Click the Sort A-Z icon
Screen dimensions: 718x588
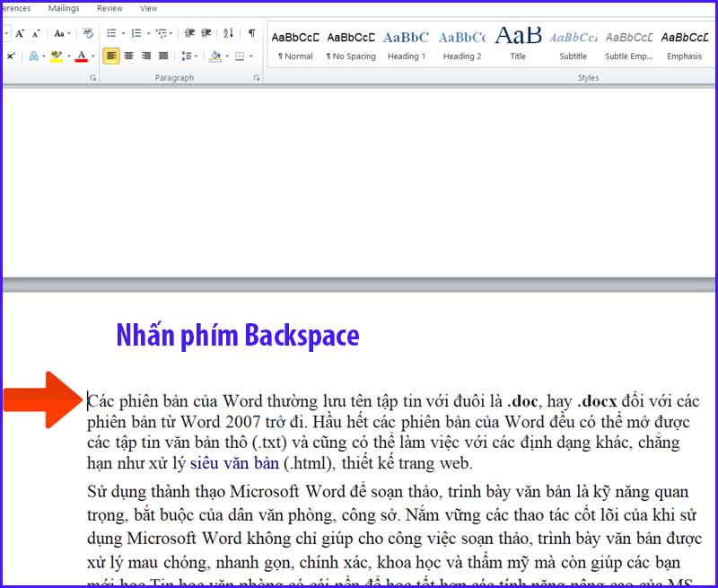(x=228, y=33)
